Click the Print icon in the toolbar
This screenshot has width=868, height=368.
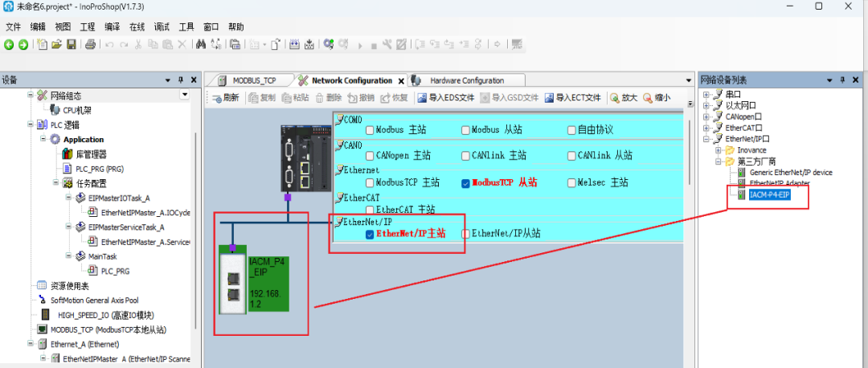point(91,44)
